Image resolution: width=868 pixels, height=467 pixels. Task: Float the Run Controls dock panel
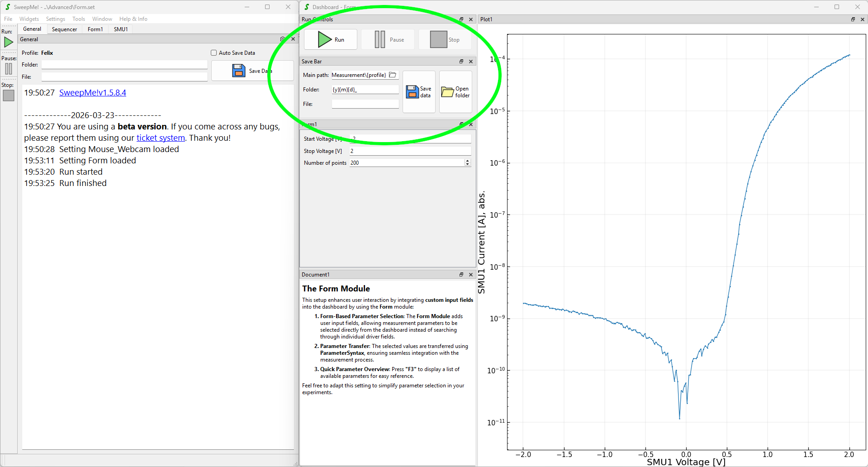pos(461,19)
